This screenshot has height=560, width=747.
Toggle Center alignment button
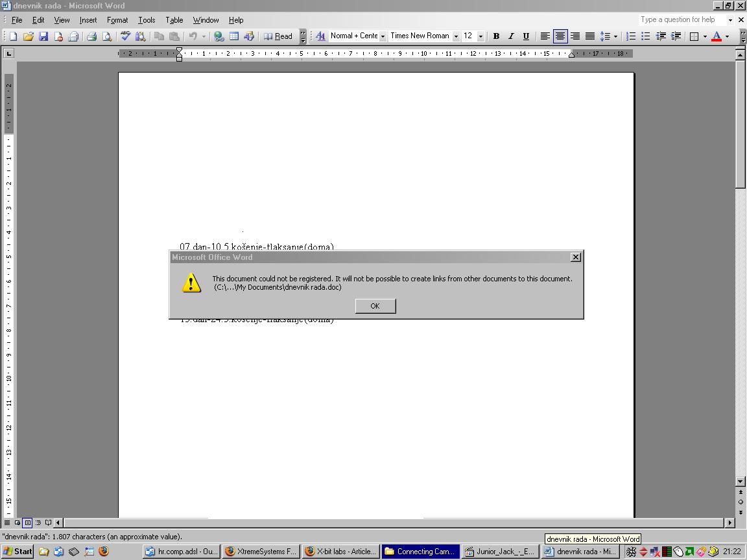(560, 36)
